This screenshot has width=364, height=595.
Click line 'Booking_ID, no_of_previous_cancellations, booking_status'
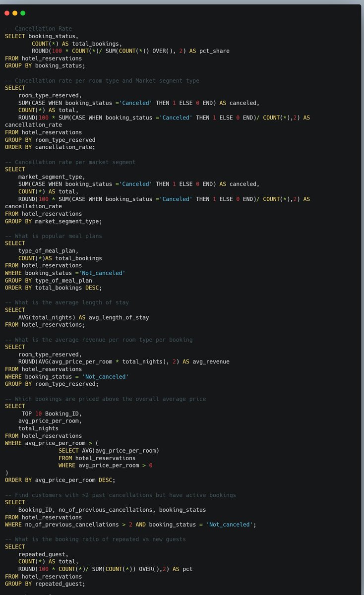coord(112,510)
